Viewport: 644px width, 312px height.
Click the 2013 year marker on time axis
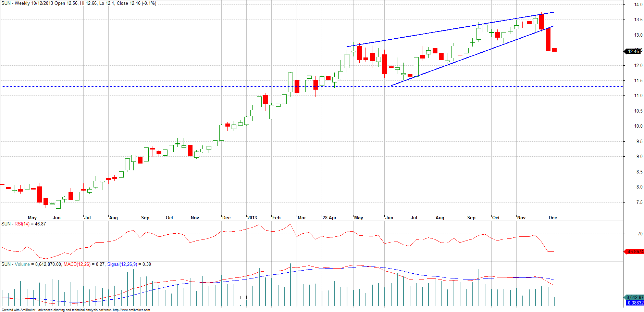(x=252, y=218)
